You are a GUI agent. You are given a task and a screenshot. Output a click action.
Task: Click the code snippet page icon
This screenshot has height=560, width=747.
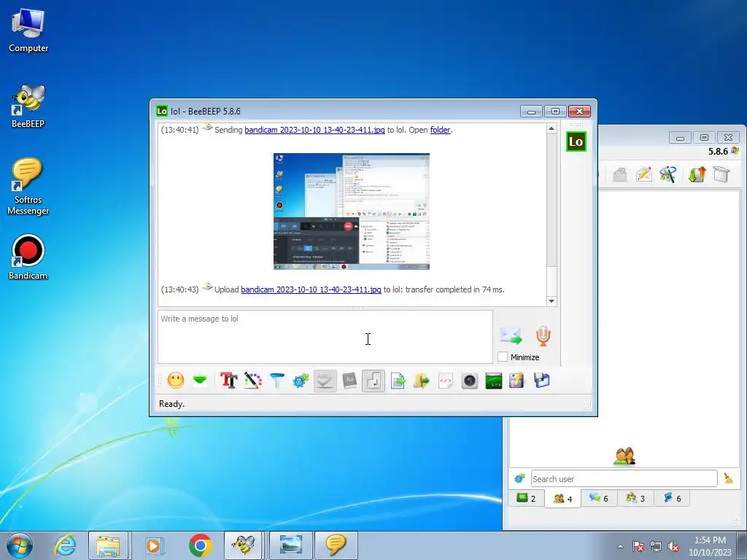coord(446,381)
